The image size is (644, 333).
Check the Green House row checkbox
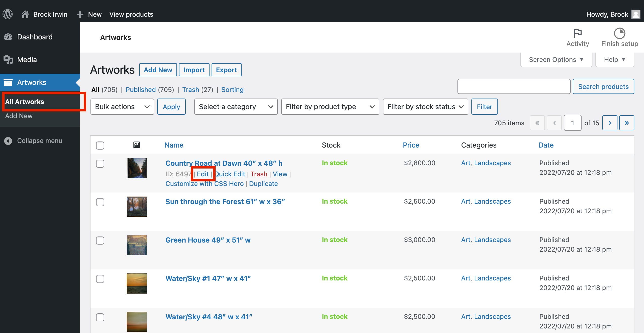click(x=100, y=241)
